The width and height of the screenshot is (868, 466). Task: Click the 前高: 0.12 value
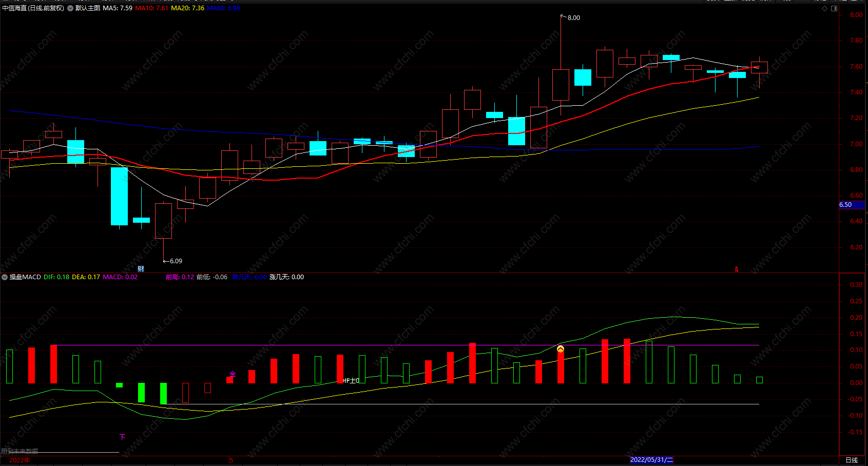[180, 277]
